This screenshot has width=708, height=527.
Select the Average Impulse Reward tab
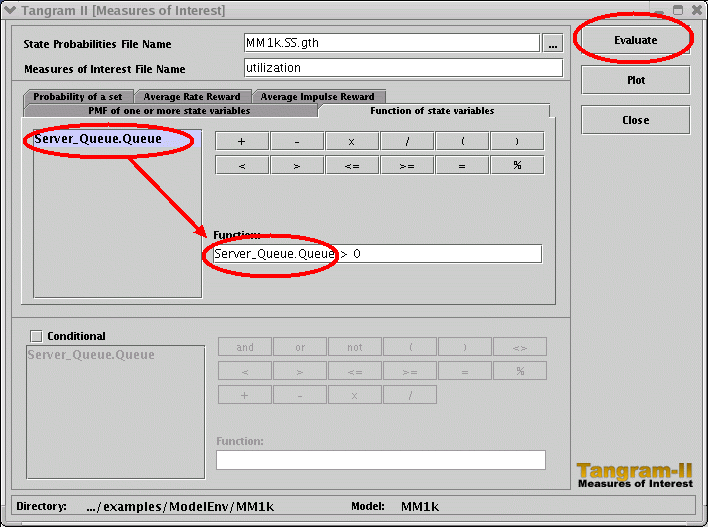pos(318,97)
